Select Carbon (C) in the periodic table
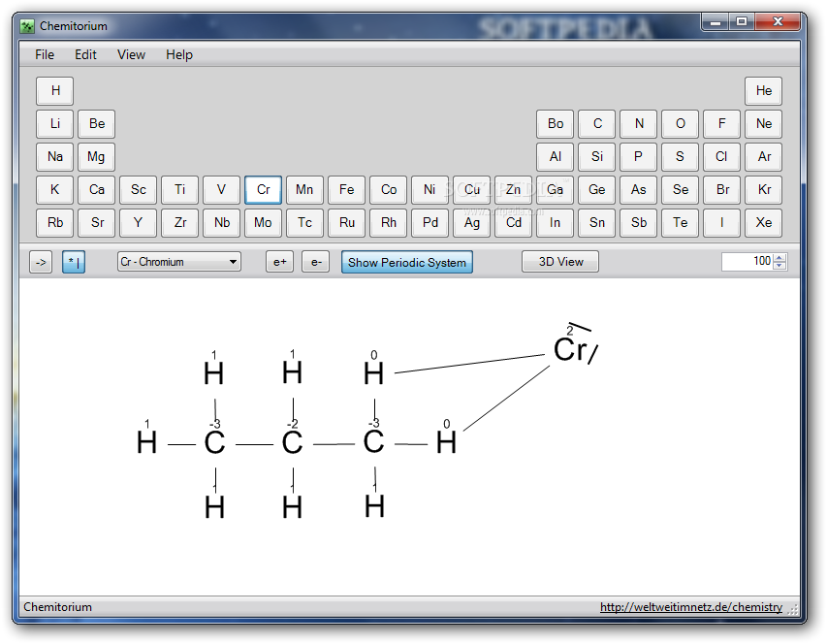Screen dimensions: 827x644 coord(596,124)
